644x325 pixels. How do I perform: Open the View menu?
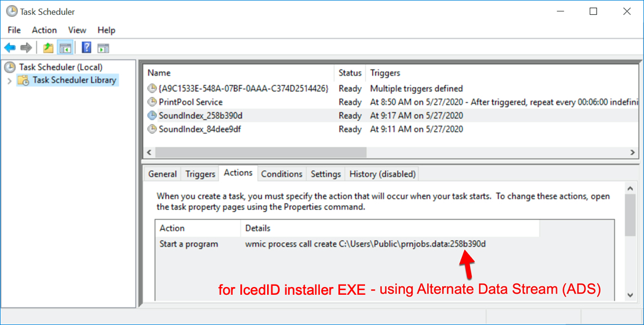pyautogui.click(x=77, y=30)
